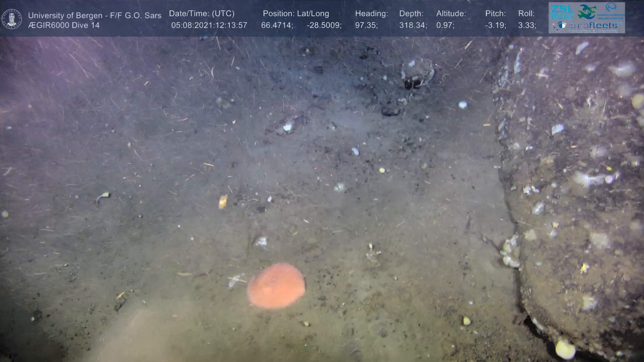The height and width of the screenshot is (362, 644).
Task: Click the University of Bergen seal logo
Action: pos(12,19)
